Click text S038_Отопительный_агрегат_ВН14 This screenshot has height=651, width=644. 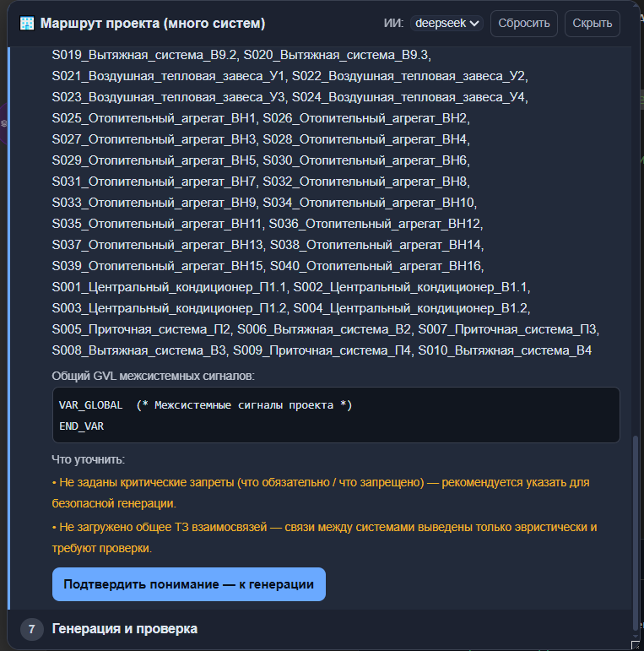click(376, 245)
